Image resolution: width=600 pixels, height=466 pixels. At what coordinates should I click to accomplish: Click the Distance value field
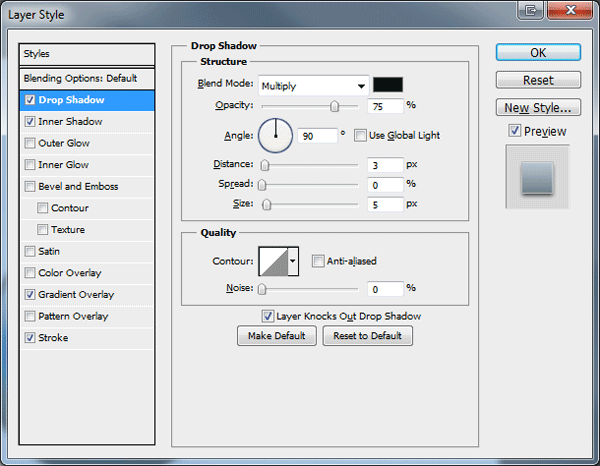385,165
